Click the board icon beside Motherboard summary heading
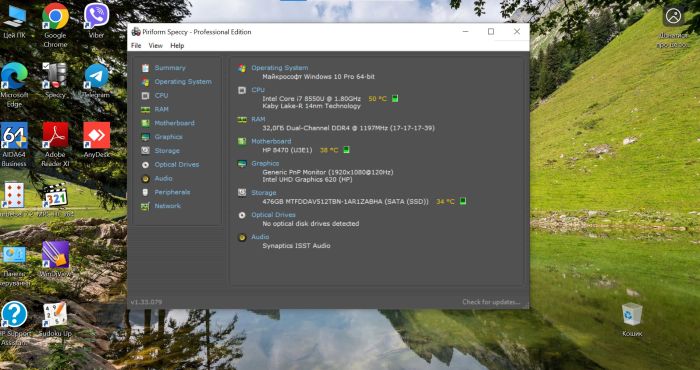 (x=242, y=141)
